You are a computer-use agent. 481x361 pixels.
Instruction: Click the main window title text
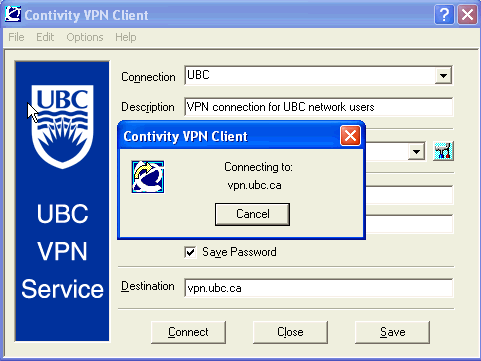click(86, 15)
